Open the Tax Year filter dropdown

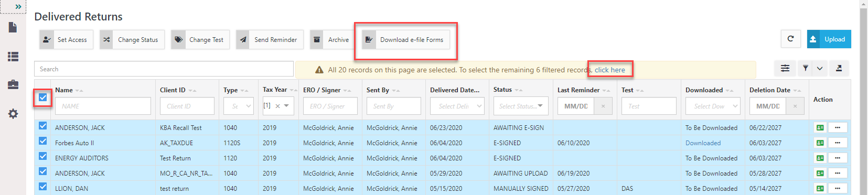click(x=286, y=106)
